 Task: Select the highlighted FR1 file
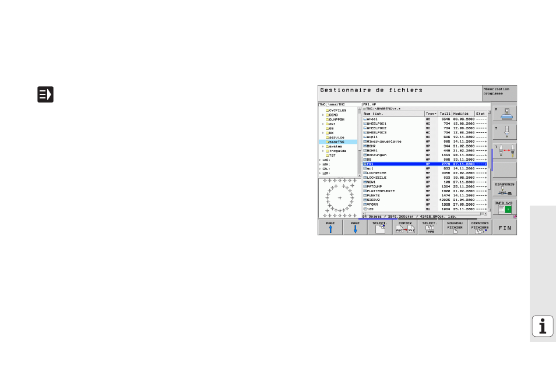click(x=425, y=164)
